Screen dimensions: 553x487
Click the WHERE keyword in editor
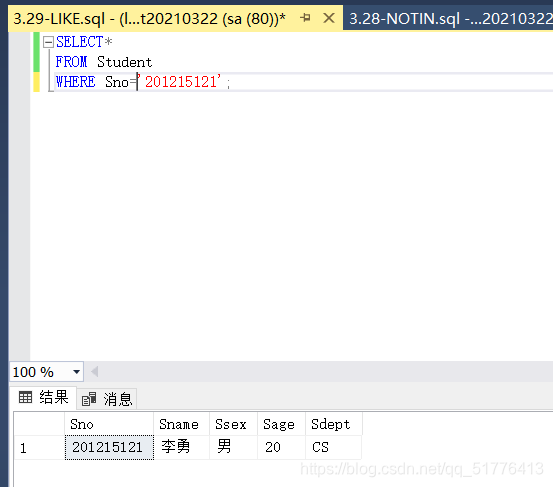[x=75, y=82]
